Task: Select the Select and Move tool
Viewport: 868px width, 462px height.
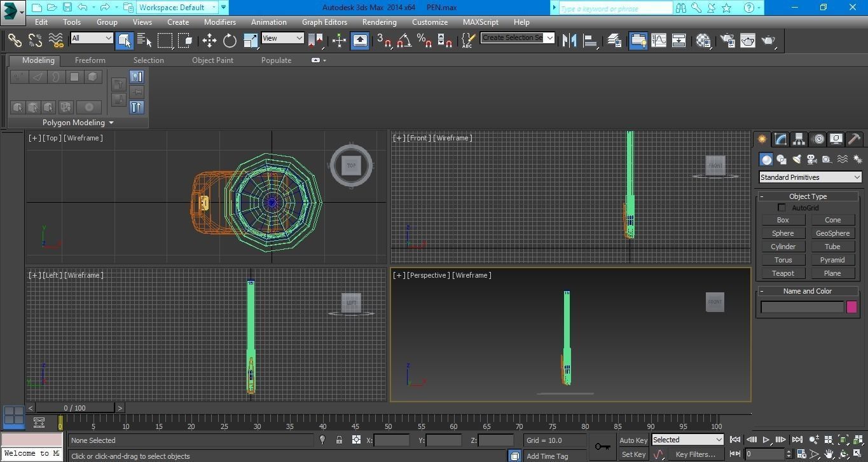Action: pos(209,41)
